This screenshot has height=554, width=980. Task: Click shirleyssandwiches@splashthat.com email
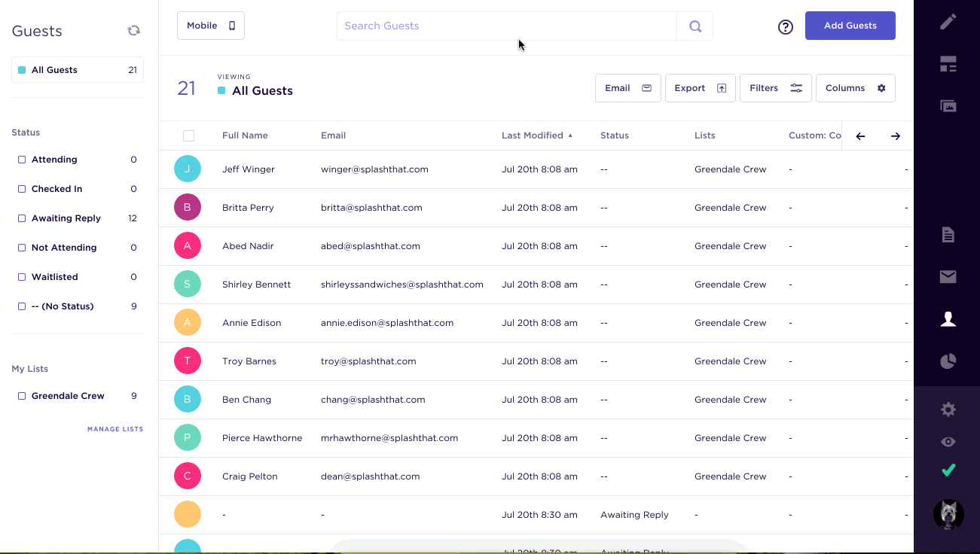click(402, 285)
